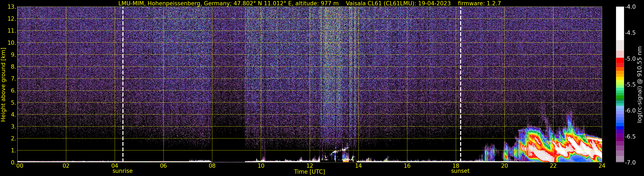Click the time axis tick '16'

[x=407, y=166]
